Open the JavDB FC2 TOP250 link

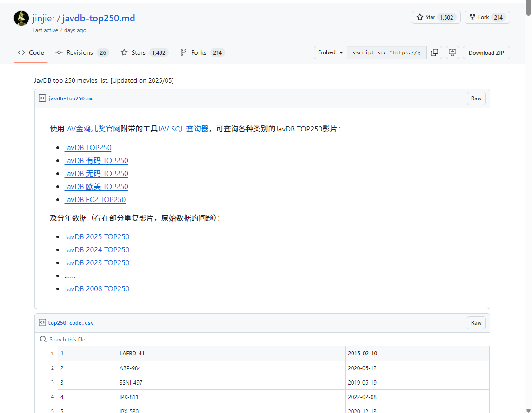coord(95,200)
